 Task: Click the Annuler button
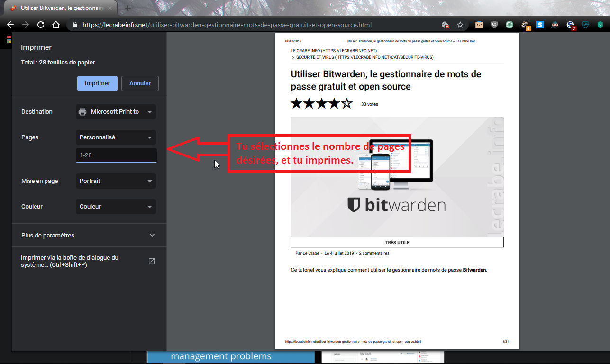(140, 83)
